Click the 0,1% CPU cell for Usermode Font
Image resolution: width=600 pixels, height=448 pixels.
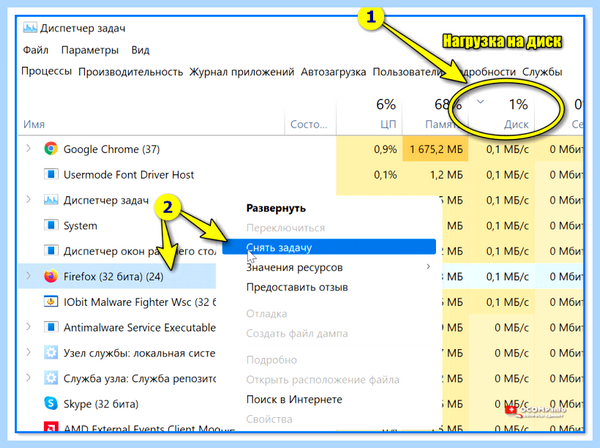(x=385, y=174)
